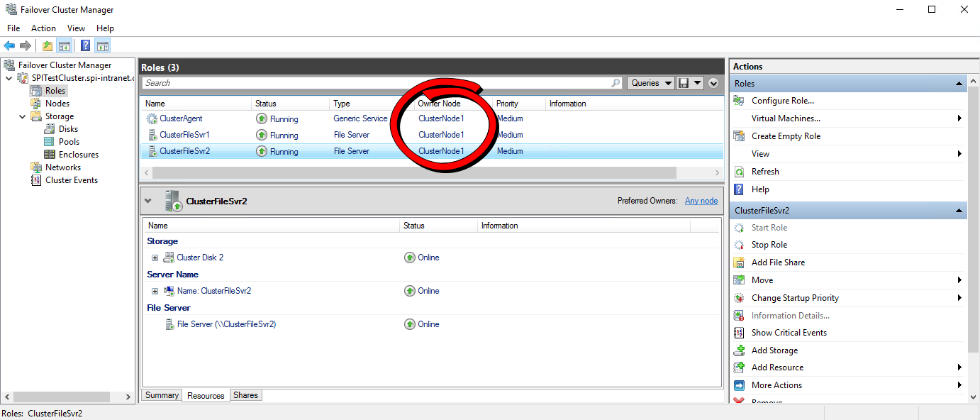Switch to the Shares tab

pyautogui.click(x=245, y=395)
